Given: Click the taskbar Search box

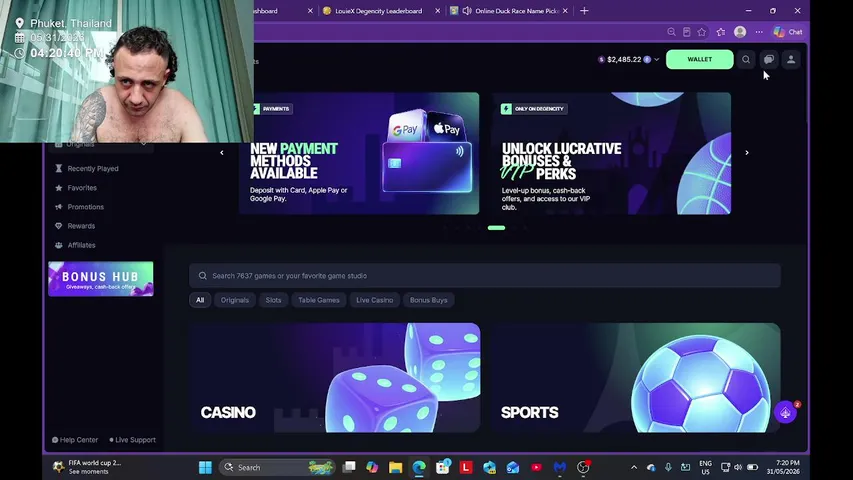Looking at the screenshot, I should coord(278,467).
